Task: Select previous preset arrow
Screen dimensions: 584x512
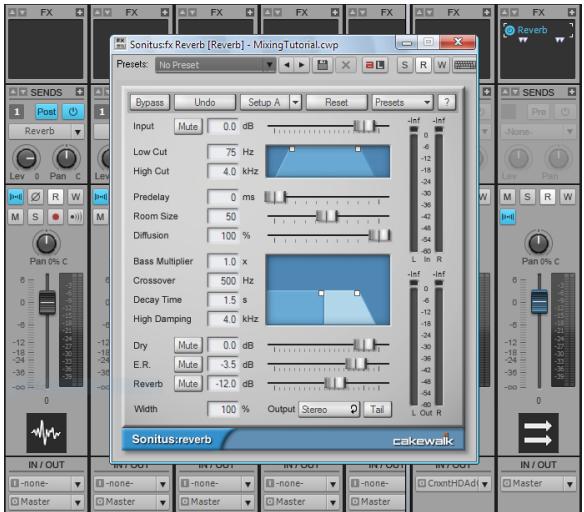Action: (x=287, y=65)
